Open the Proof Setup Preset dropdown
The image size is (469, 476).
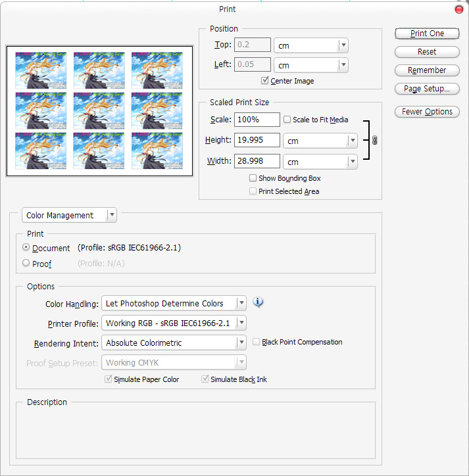coord(174,362)
